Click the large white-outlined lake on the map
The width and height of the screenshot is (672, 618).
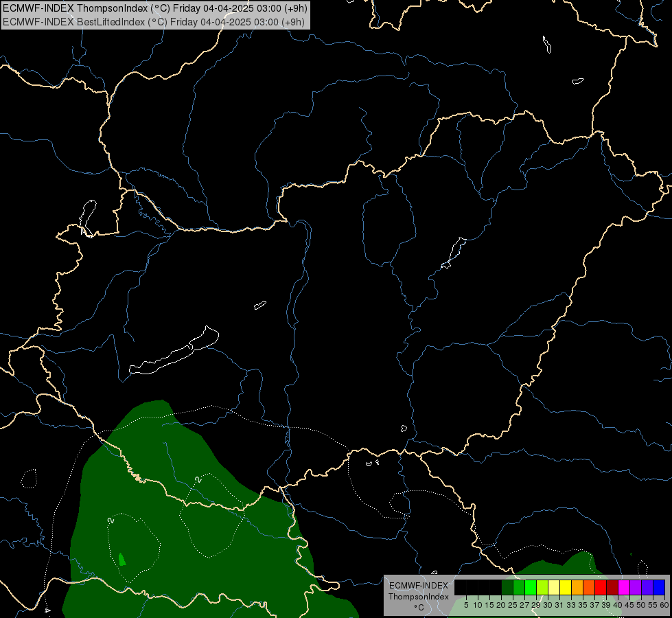175,352
